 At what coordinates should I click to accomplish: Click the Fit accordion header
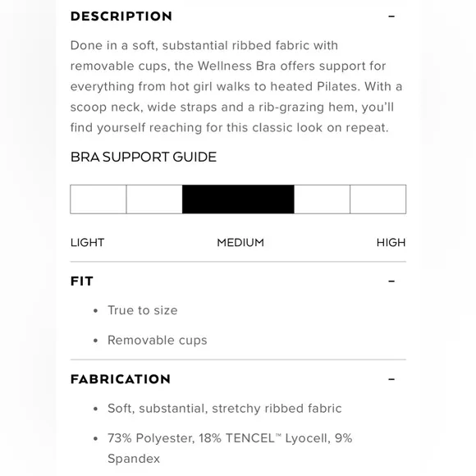point(238,281)
